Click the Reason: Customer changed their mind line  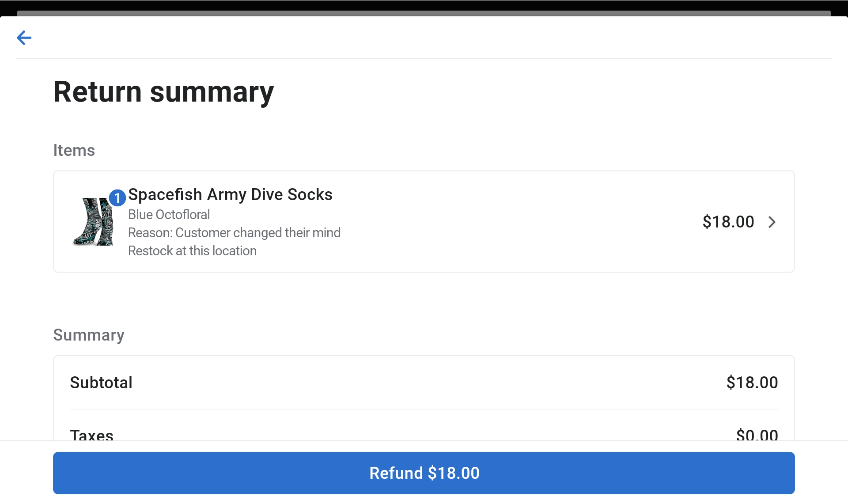pyautogui.click(x=234, y=233)
